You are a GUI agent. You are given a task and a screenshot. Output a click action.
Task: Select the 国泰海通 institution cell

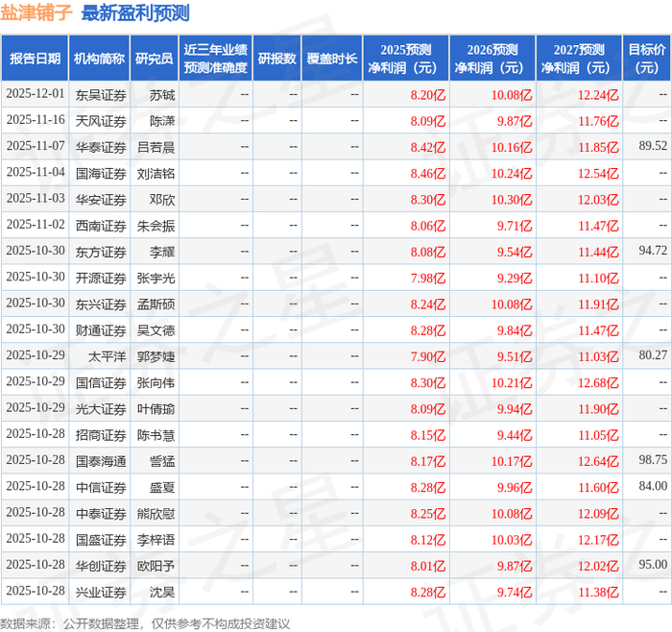point(101,461)
